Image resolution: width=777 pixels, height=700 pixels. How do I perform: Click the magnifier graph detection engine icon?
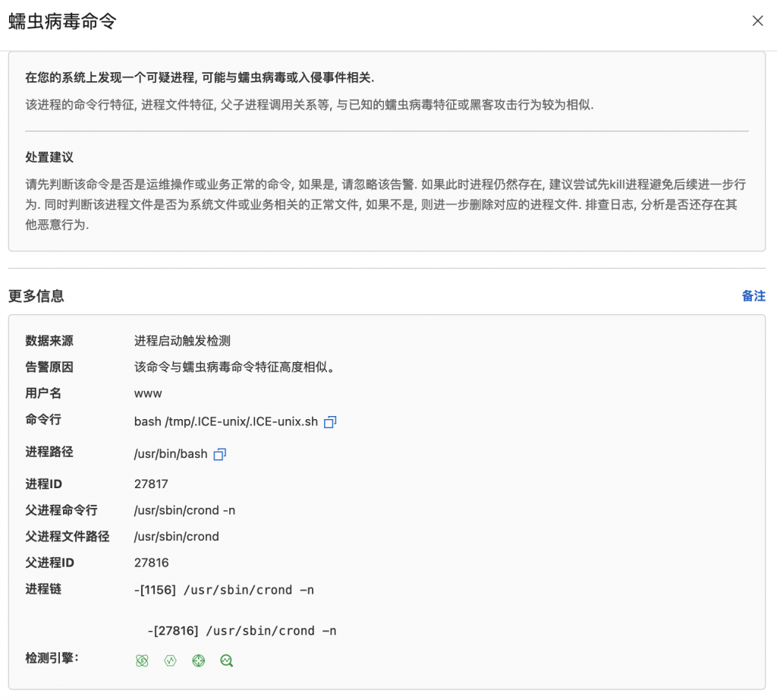[225, 661]
